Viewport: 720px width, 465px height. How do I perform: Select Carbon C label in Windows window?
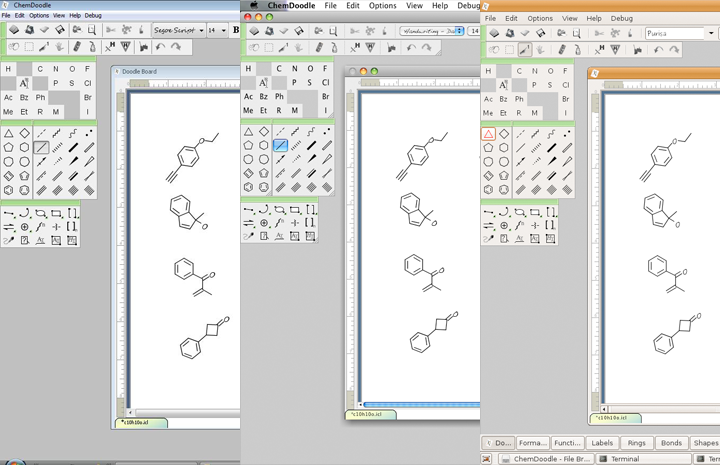pyautogui.click(x=40, y=69)
